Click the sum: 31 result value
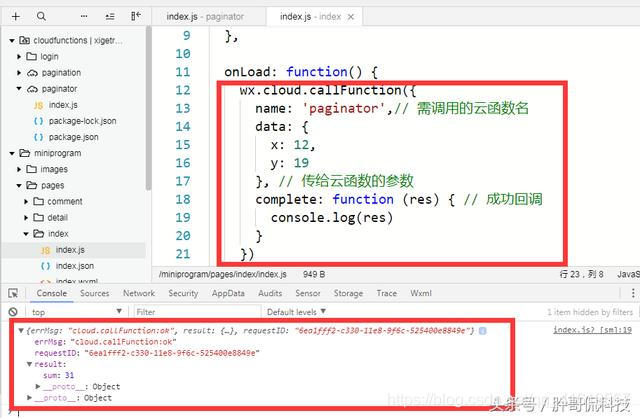The width and height of the screenshot is (640, 418). pyautogui.click(x=58, y=375)
